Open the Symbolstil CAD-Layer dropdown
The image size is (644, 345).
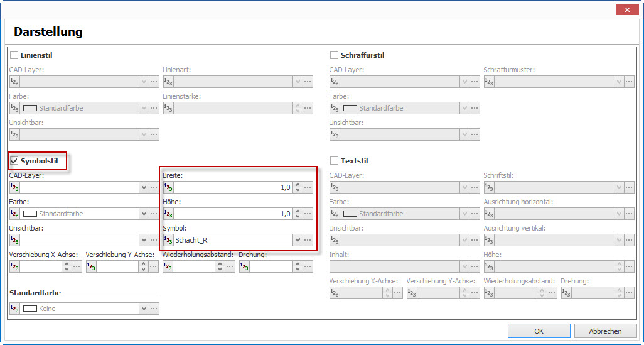pos(143,187)
